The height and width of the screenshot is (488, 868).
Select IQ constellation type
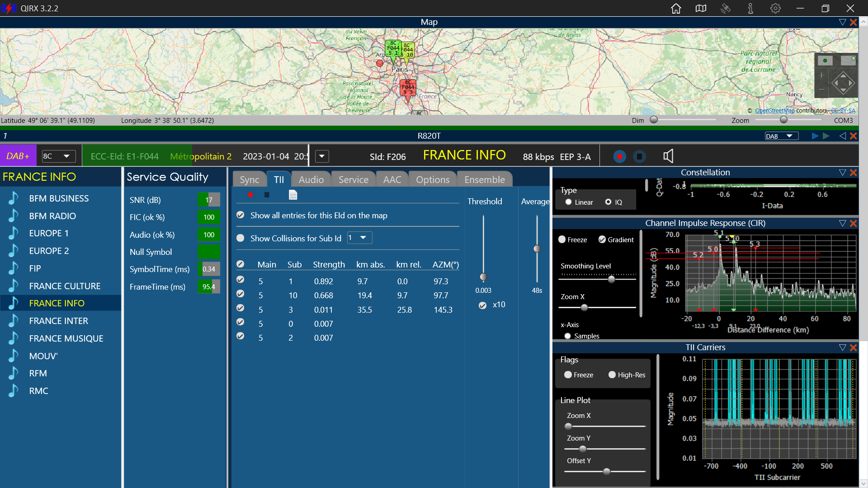(x=609, y=202)
